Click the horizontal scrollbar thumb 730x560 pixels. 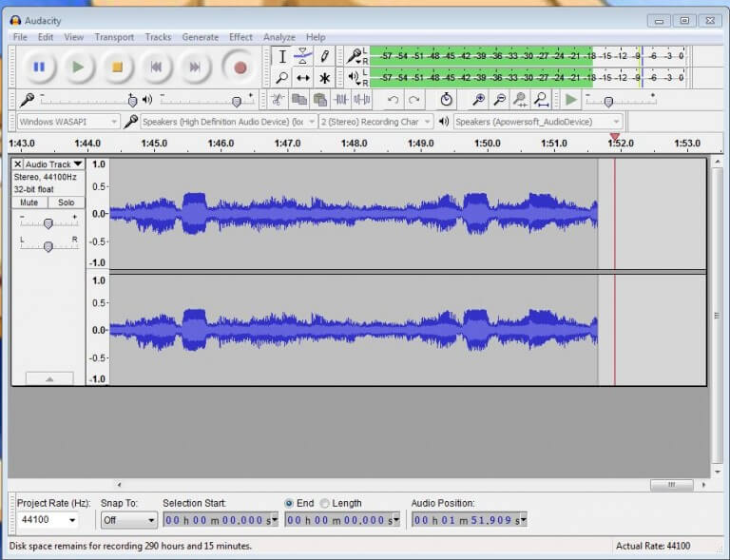pyautogui.click(x=671, y=485)
